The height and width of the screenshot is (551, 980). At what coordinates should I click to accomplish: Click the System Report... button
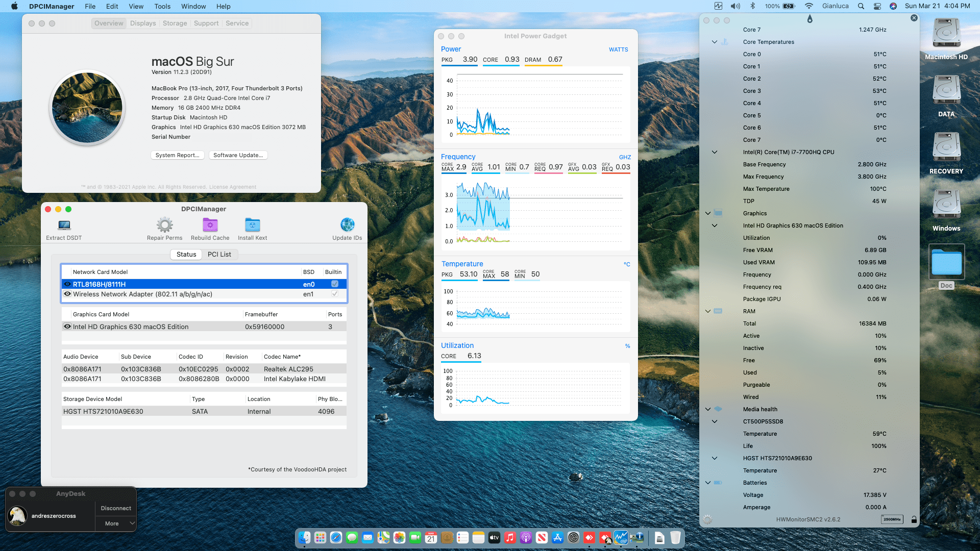pyautogui.click(x=178, y=155)
